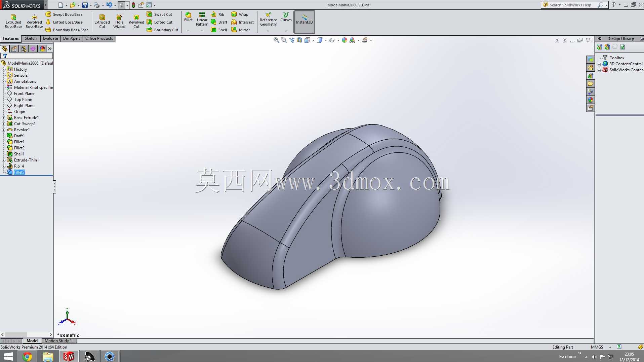This screenshot has width=644, height=362.
Task: Expand the Boss-Extrude1 feature
Action: pos(4,118)
